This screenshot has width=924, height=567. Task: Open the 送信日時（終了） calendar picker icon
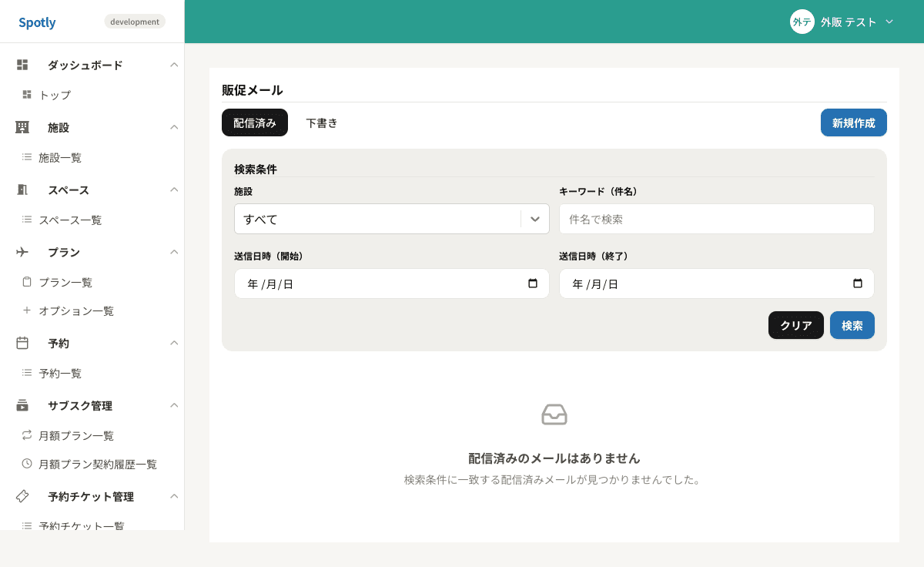tap(858, 283)
